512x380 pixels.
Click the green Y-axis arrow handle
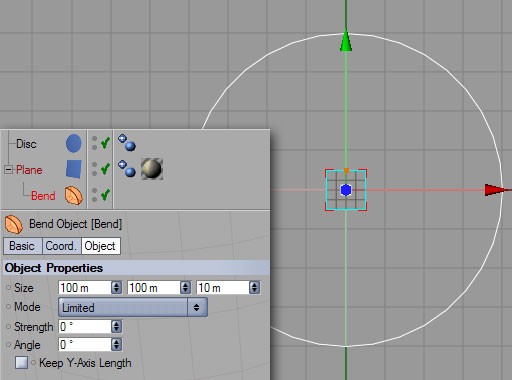(346, 40)
